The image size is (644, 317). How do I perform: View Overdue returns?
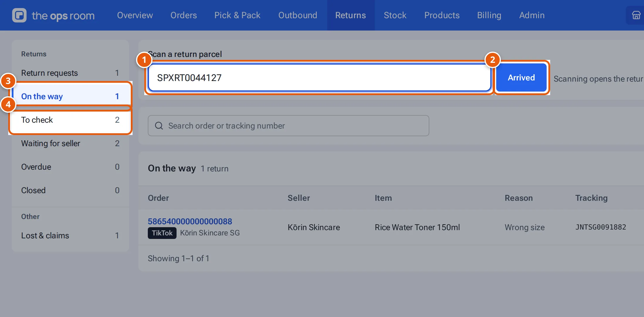point(70,167)
